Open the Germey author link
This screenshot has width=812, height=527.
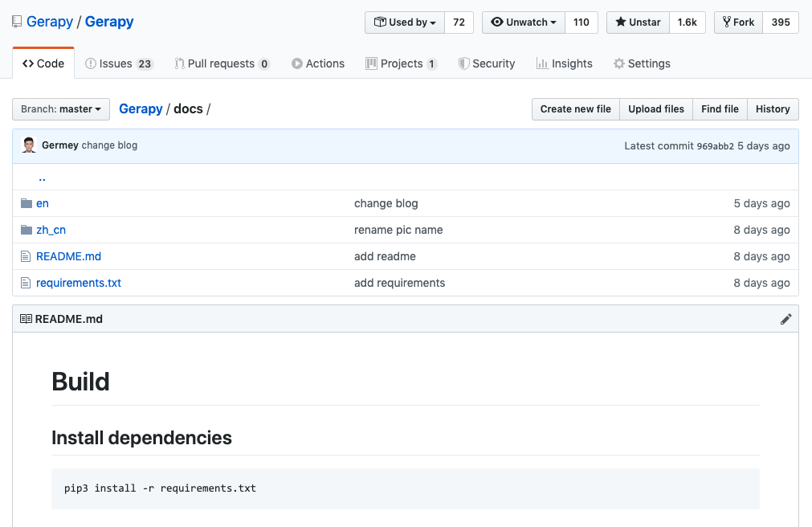coord(60,145)
